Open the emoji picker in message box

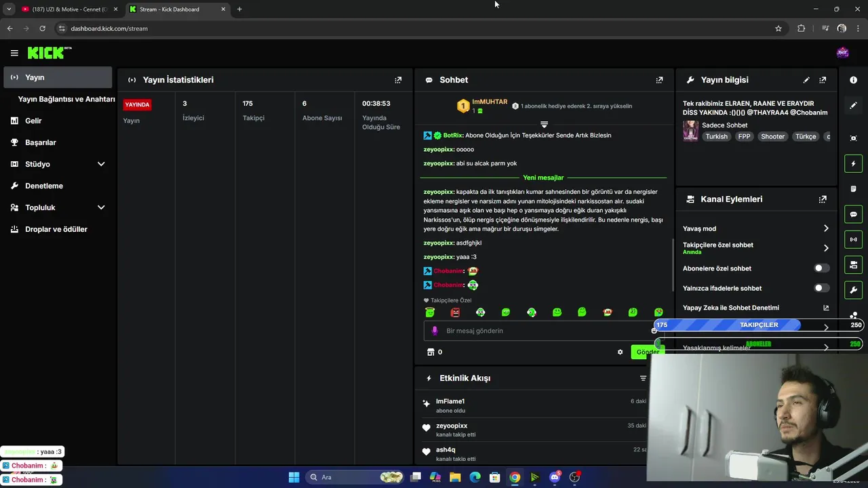coord(654,331)
